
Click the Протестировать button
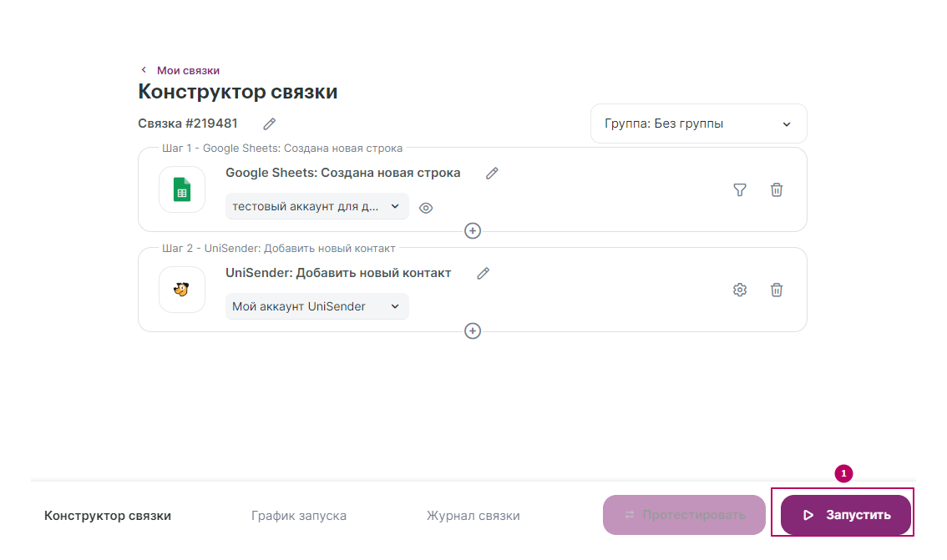pos(684,515)
